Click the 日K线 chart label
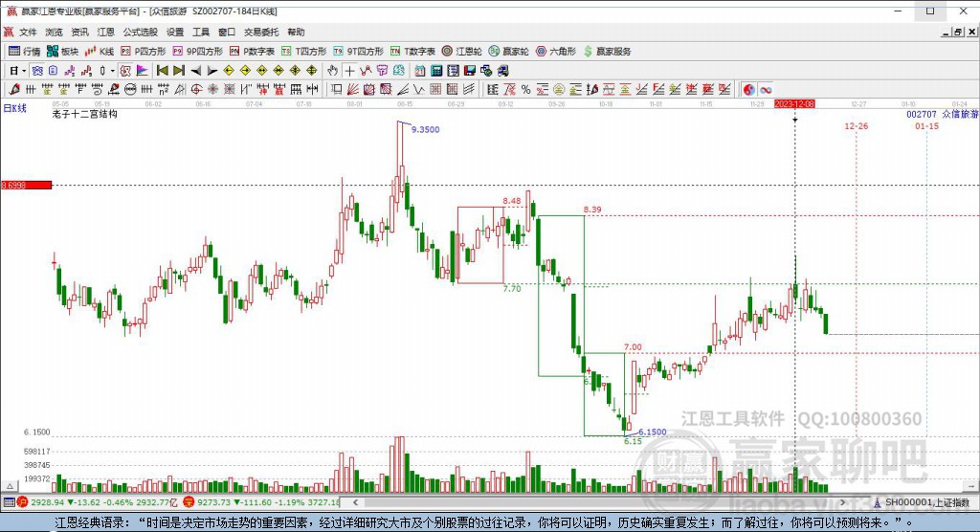The height and width of the screenshot is (532, 980). click(15, 108)
